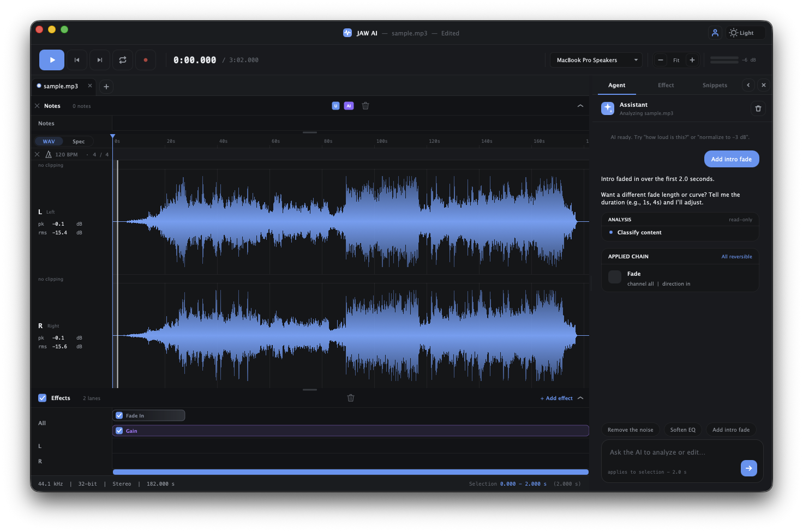Open the Agent tab
Screen dimensions: 803x532
(x=617, y=85)
